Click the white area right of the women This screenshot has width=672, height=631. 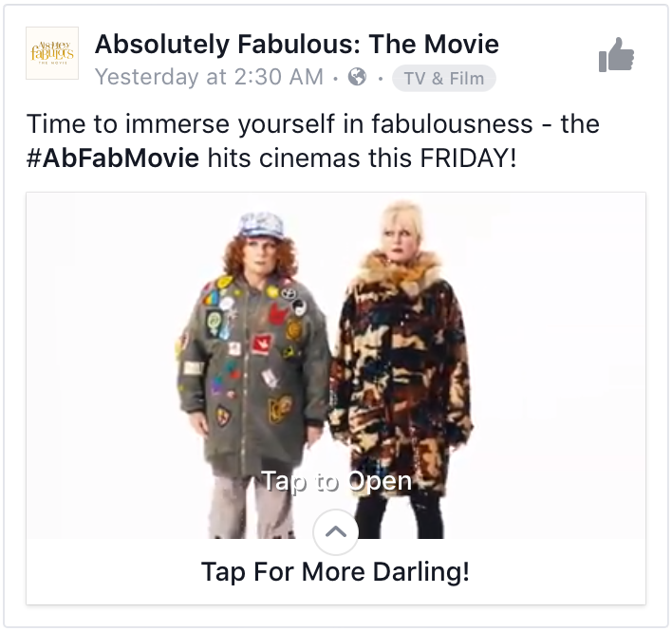point(559,365)
